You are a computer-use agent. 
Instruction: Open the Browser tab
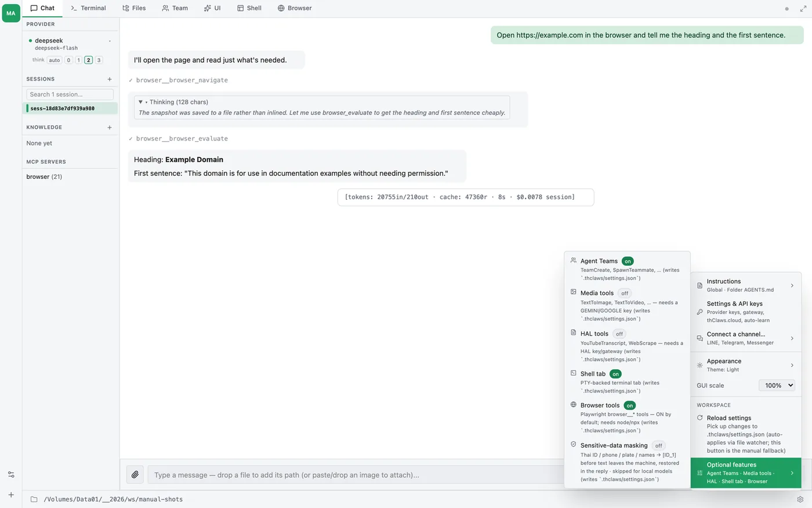[x=295, y=8]
